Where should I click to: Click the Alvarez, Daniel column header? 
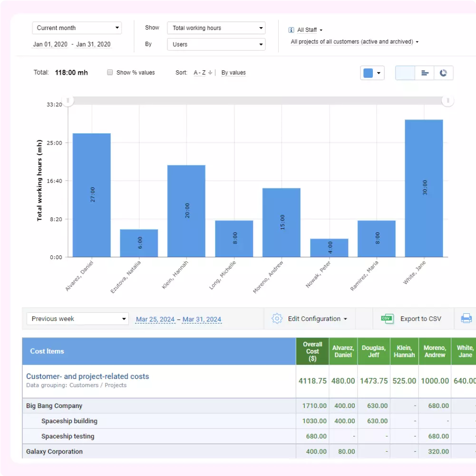[343, 351]
